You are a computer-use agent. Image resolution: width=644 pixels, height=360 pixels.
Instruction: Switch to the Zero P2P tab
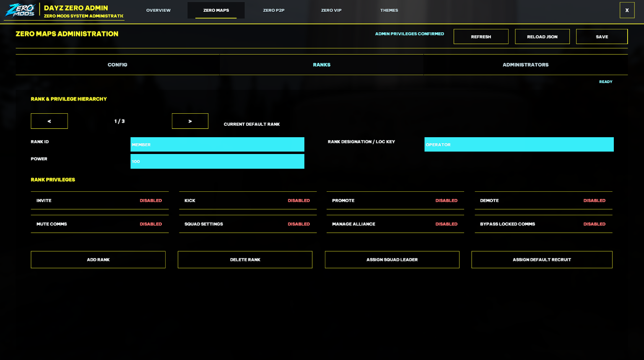pos(274,10)
